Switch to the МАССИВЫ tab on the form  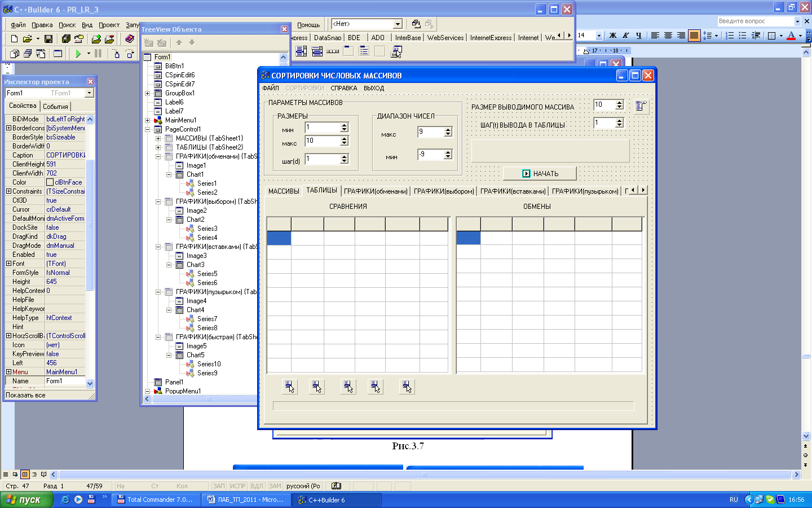284,191
